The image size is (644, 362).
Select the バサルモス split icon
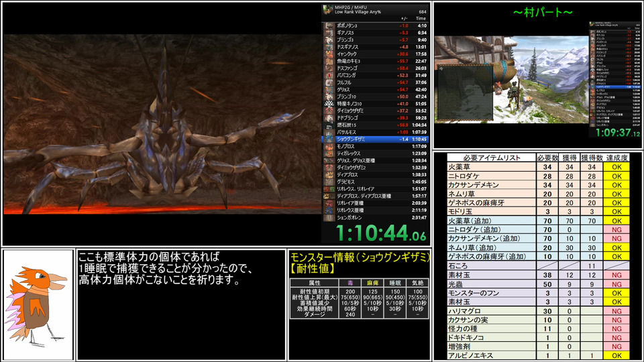329,132
